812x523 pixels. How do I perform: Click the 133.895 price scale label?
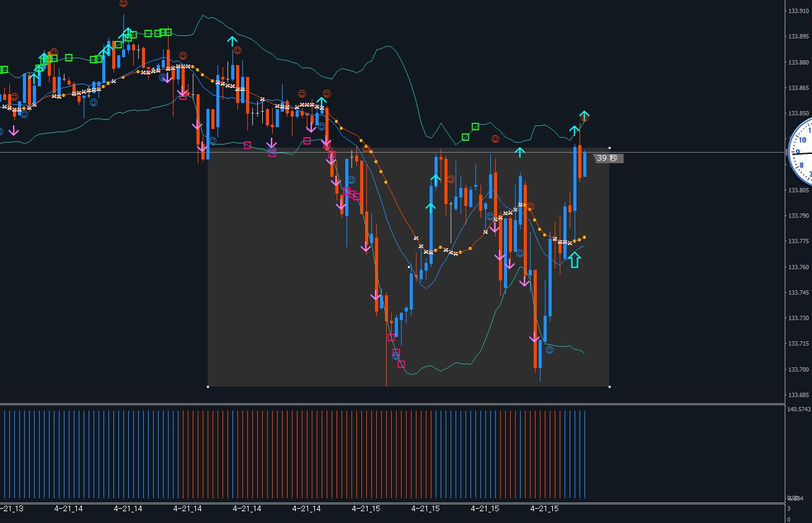(799, 37)
